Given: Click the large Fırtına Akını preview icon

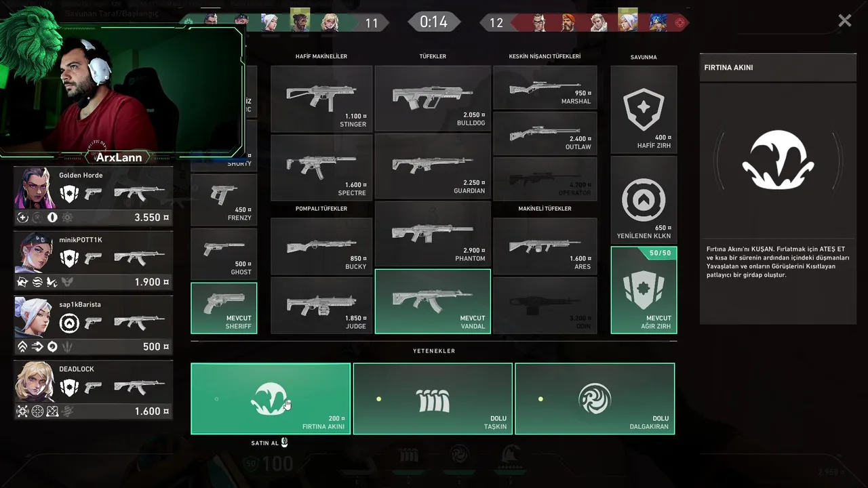Looking at the screenshot, I should (778, 159).
